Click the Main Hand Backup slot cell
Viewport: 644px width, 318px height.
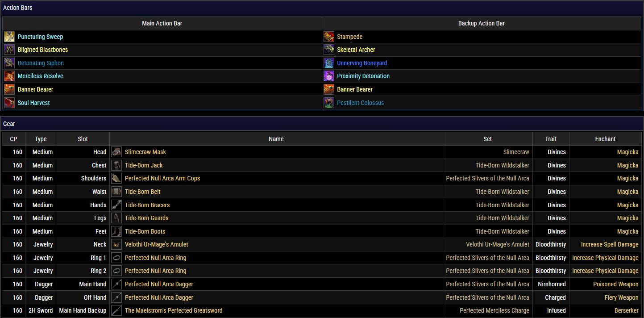(83, 310)
